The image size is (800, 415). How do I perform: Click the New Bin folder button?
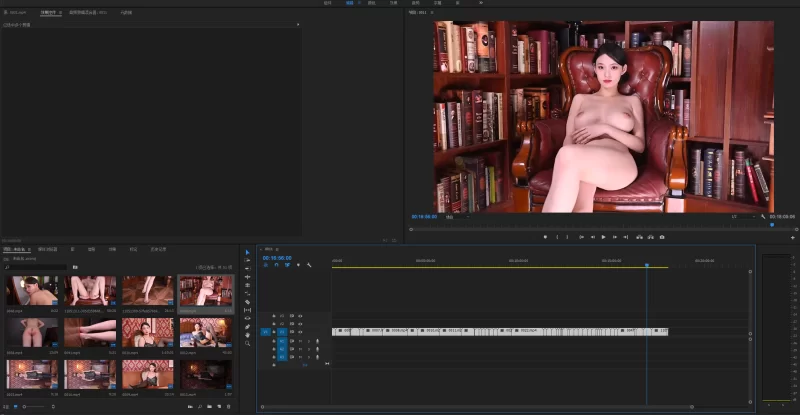click(208, 407)
